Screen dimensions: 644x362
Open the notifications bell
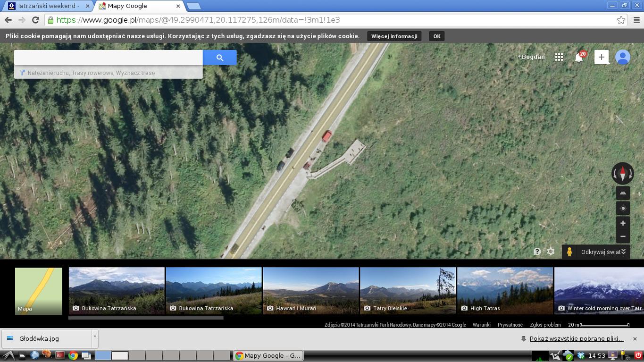click(578, 58)
